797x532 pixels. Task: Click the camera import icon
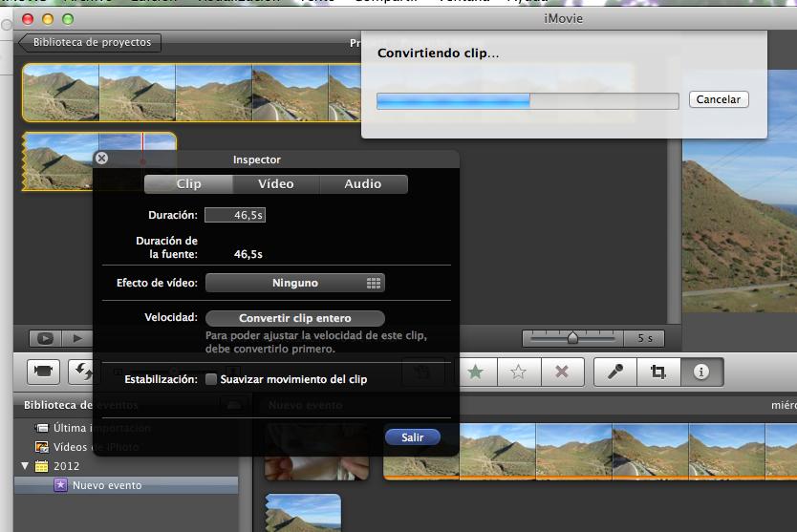(43, 372)
